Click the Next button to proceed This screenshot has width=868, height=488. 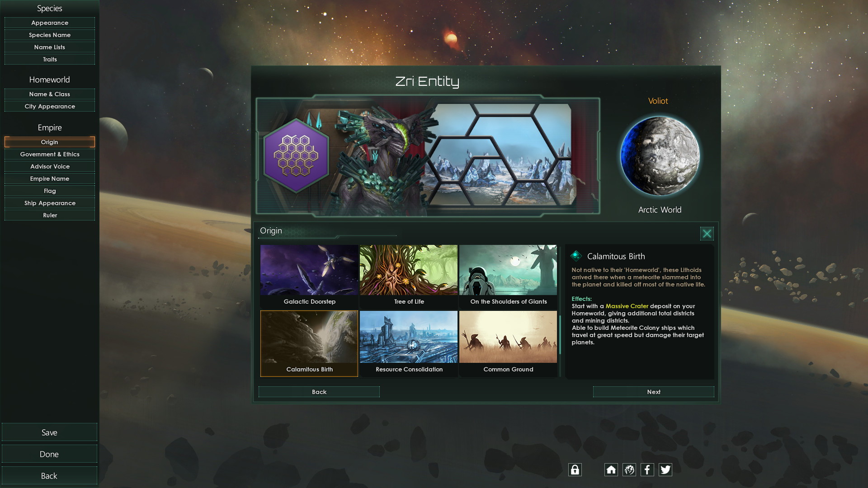pos(654,391)
